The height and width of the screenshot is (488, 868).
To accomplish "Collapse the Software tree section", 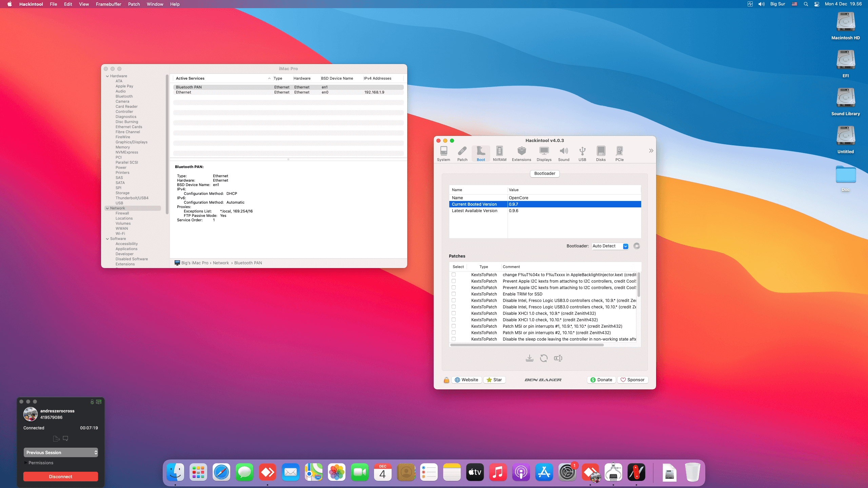I will (x=107, y=239).
